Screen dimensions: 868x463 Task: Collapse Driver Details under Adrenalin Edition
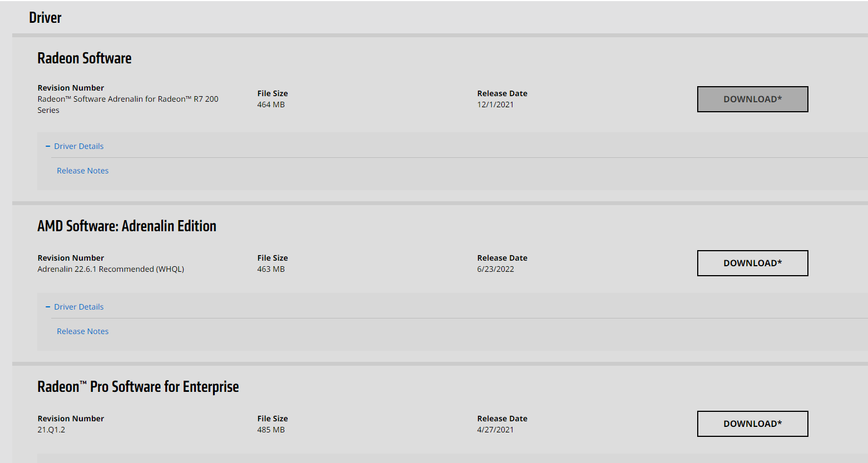tap(78, 307)
